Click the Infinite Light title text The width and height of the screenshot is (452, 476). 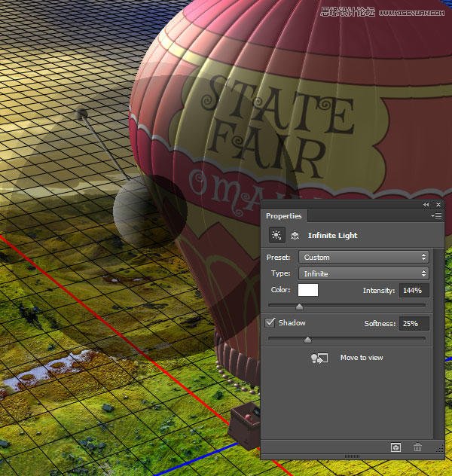coord(333,236)
